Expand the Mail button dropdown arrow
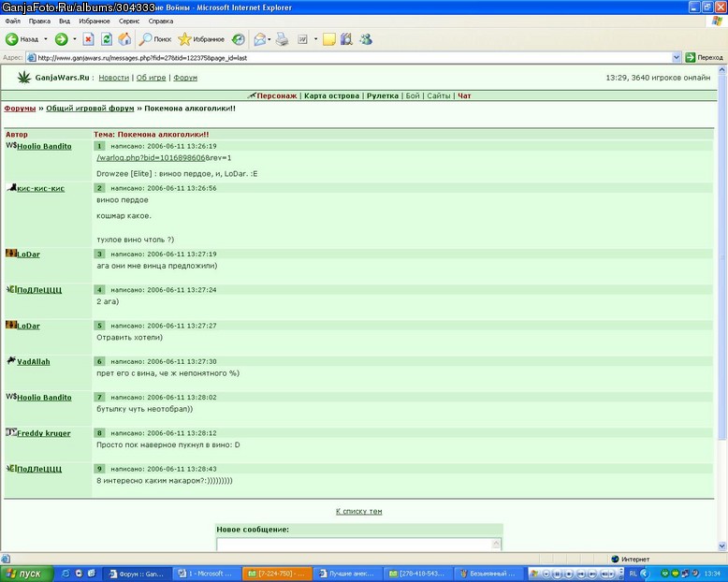 [269, 39]
